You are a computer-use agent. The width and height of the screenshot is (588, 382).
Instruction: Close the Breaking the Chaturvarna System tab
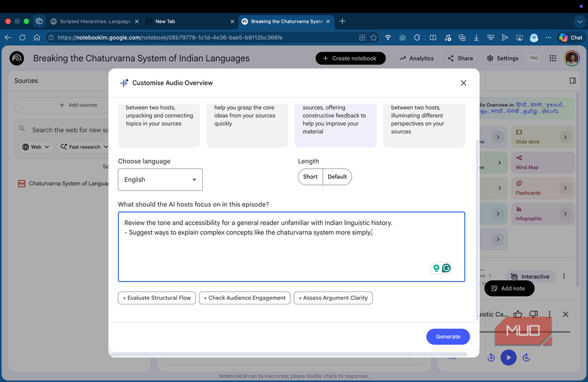point(328,21)
